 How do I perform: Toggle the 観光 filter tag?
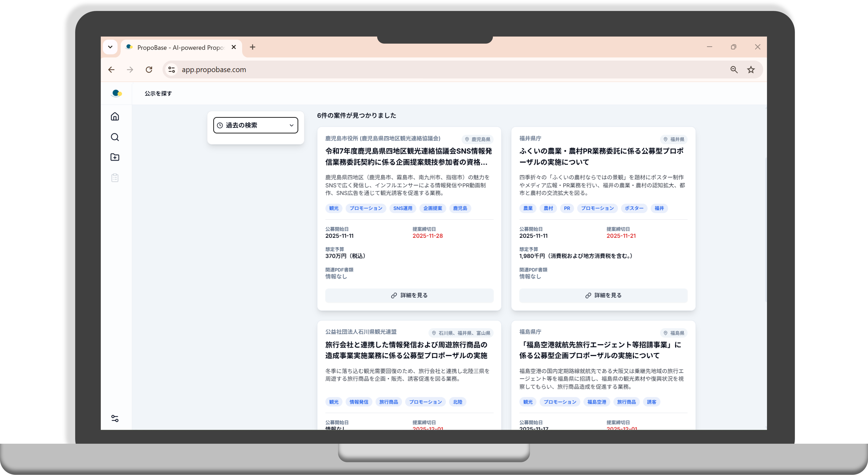(x=334, y=208)
